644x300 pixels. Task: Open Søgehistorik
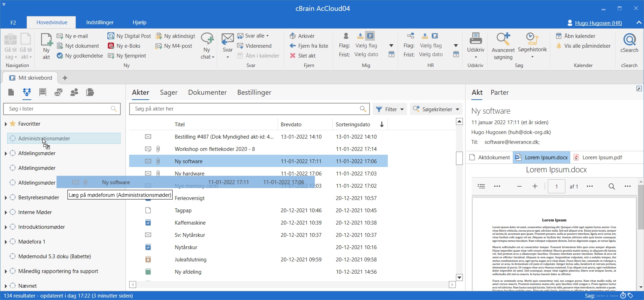532,46
